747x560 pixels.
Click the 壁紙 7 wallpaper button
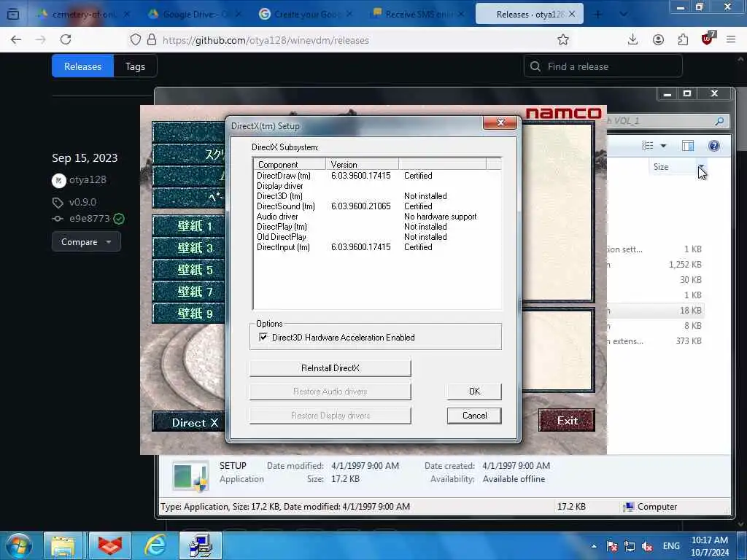click(189, 292)
